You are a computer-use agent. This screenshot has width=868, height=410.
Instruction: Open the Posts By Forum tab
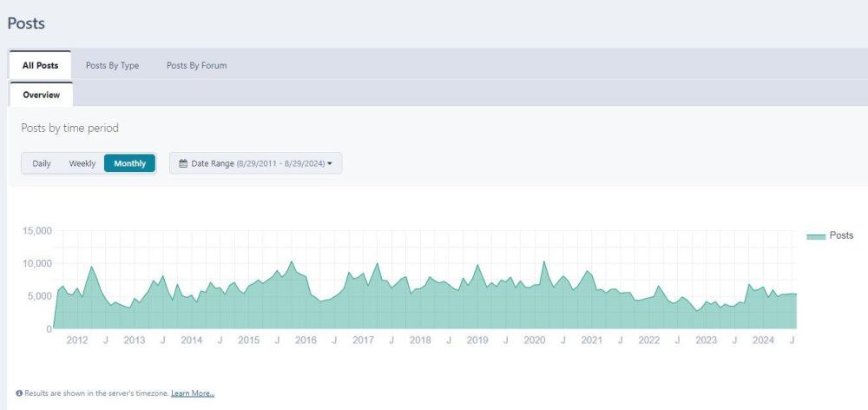(x=196, y=65)
